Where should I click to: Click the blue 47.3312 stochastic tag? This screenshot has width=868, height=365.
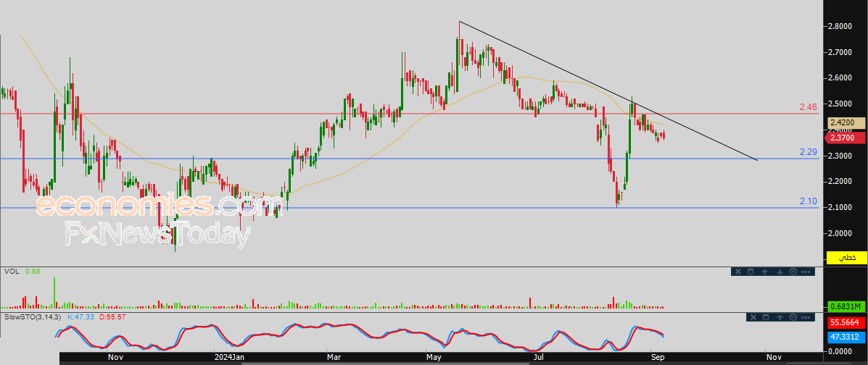coord(846,336)
